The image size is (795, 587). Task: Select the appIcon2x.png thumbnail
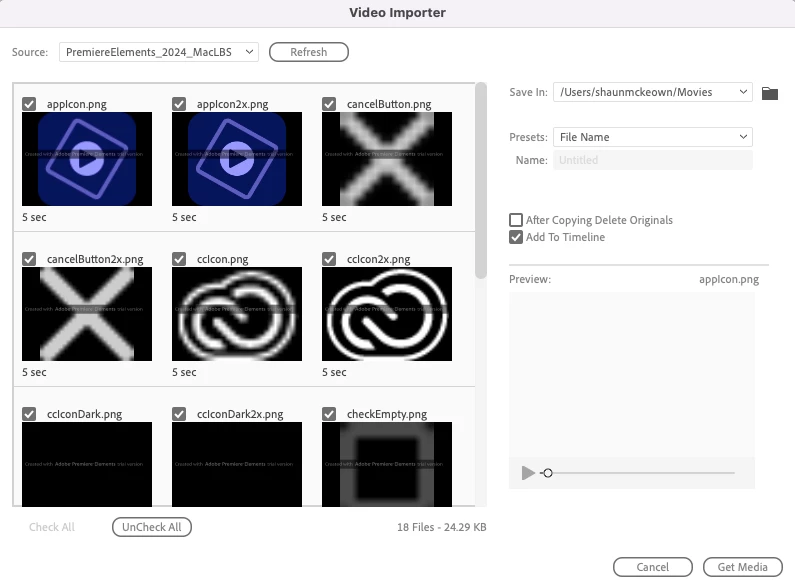[x=237, y=159]
